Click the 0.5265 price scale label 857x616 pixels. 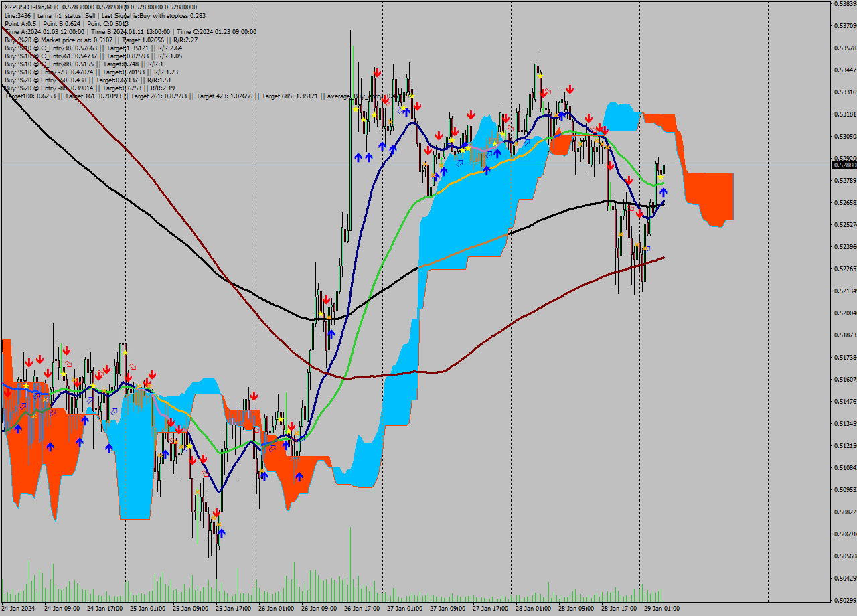pyautogui.click(x=846, y=202)
